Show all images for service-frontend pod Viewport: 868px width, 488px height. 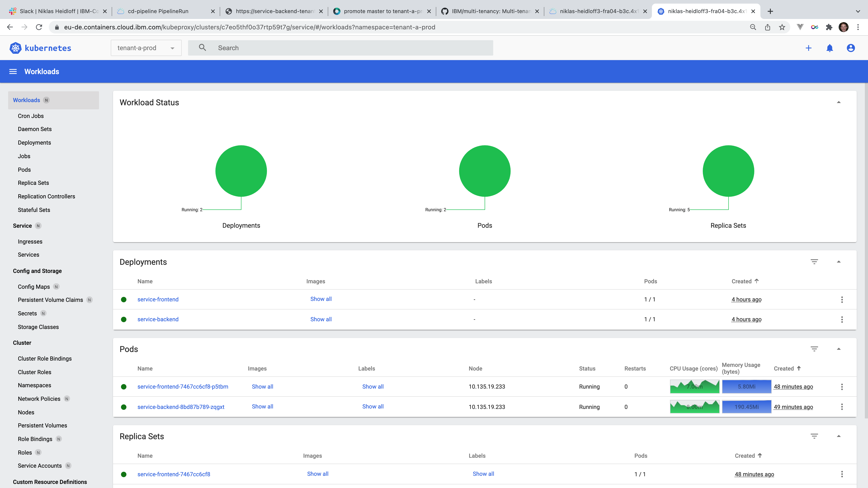point(262,387)
